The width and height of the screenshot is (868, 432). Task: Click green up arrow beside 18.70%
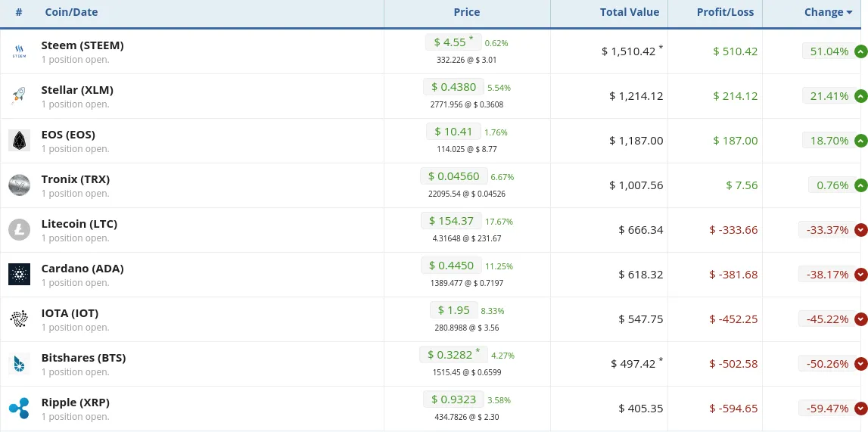point(860,141)
